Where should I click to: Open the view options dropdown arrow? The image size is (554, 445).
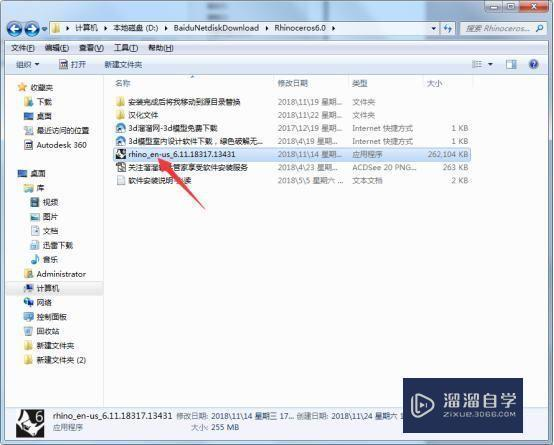pyautogui.click(x=490, y=64)
